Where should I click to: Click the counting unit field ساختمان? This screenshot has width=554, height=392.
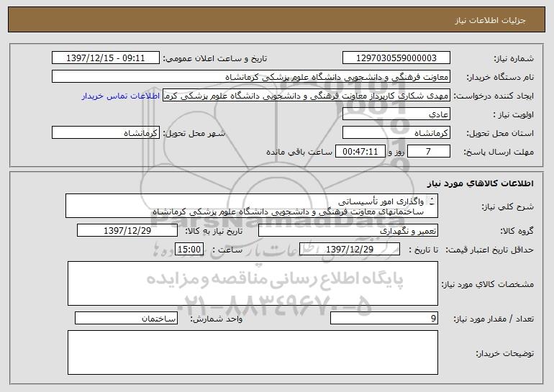pyautogui.click(x=126, y=318)
